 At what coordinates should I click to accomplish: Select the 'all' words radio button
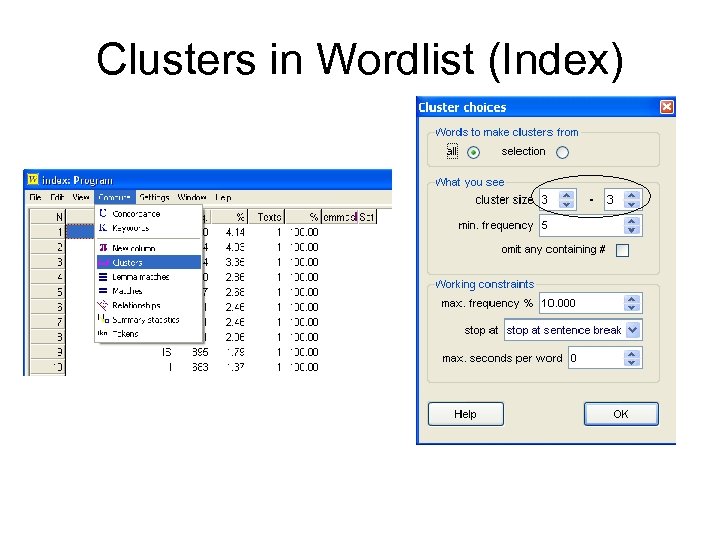pyautogui.click(x=473, y=152)
